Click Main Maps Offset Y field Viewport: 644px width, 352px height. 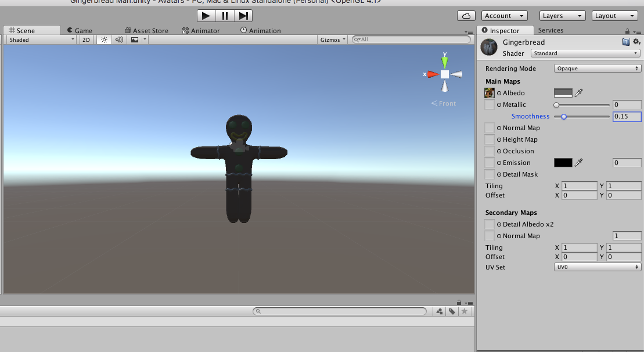(624, 196)
